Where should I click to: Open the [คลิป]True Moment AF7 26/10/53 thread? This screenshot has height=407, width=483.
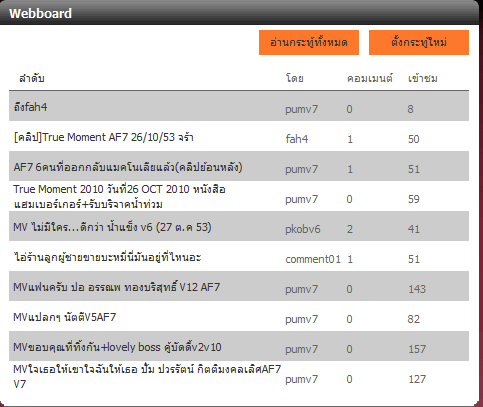pyautogui.click(x=103, y=137)
